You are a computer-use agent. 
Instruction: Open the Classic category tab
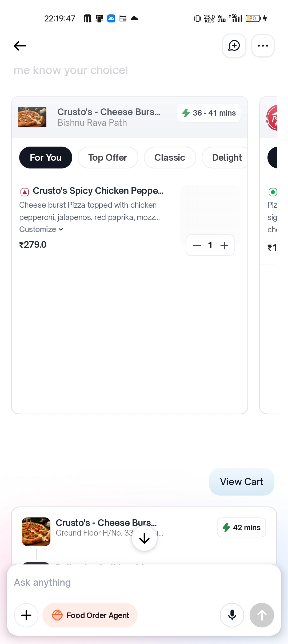click(x=170, y=158)
